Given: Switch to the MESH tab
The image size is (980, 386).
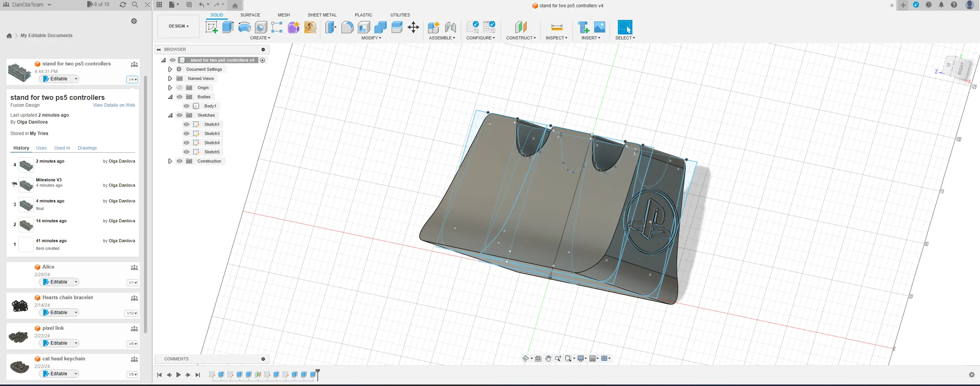Looking at the screenshot, I should pos(284,15).
